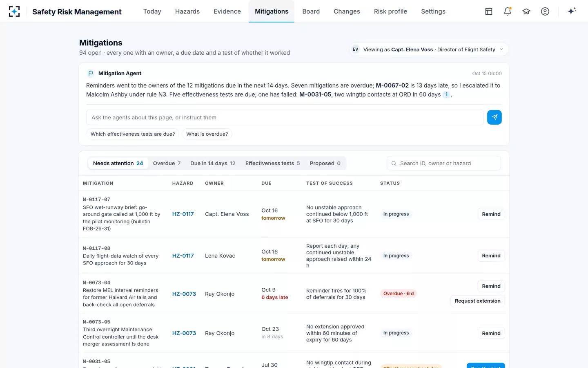Click the HAZARD column header
Image resolution: width=588 pixels, height=368 pixels.
click(x=183, y=183)
